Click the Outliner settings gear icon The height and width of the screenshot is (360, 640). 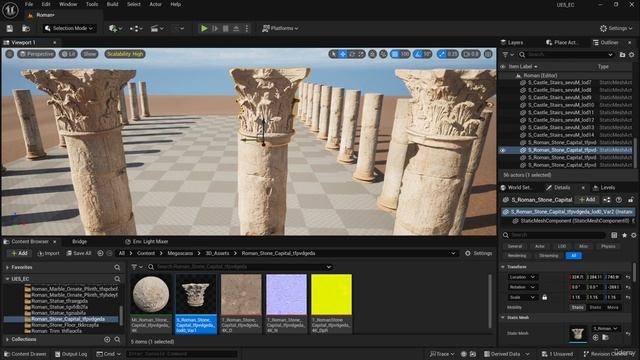(x=631, y=54)
